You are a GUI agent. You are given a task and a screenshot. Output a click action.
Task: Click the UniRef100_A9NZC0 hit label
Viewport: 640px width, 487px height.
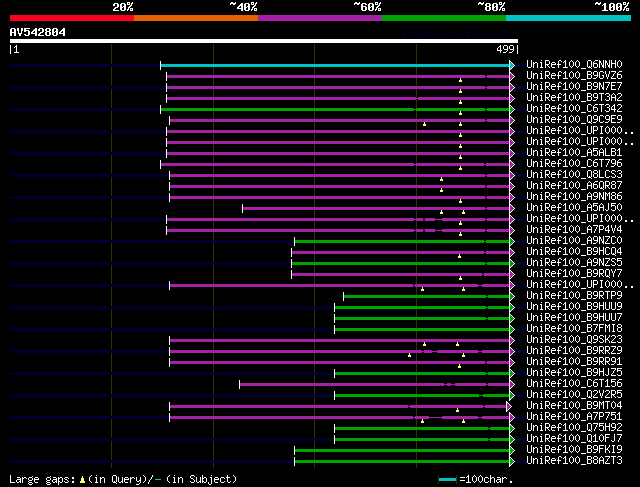tap(573, 241)
